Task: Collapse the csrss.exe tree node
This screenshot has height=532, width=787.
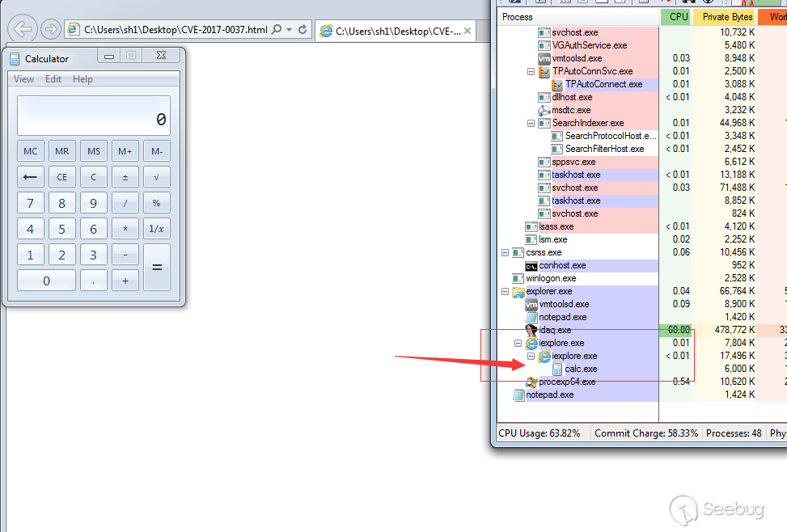Action: pos(505,252)
